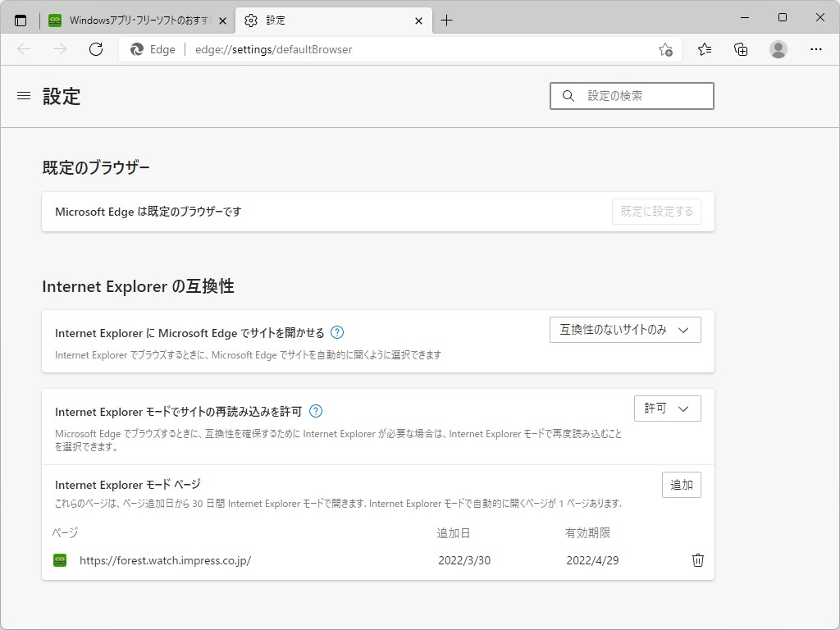This screenshot has width=840, height=630.
Task: Expand the settings hamburger menu
Action: click(x=23, y=96)
